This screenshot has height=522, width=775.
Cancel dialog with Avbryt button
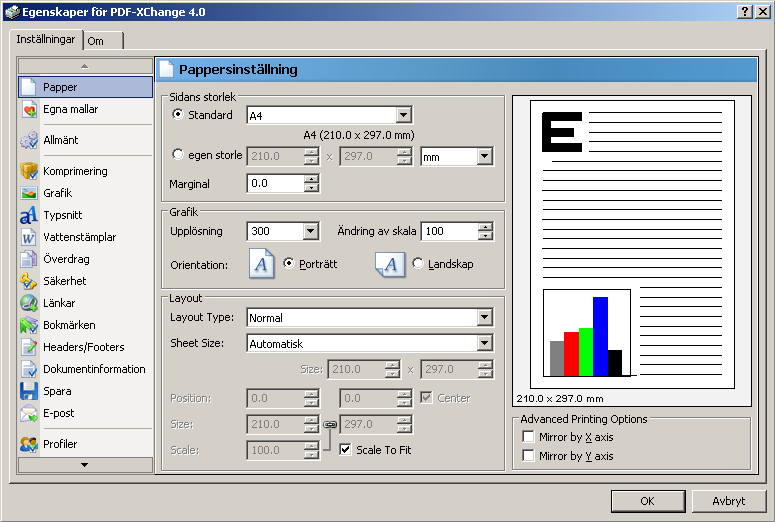tap(729, 501)
